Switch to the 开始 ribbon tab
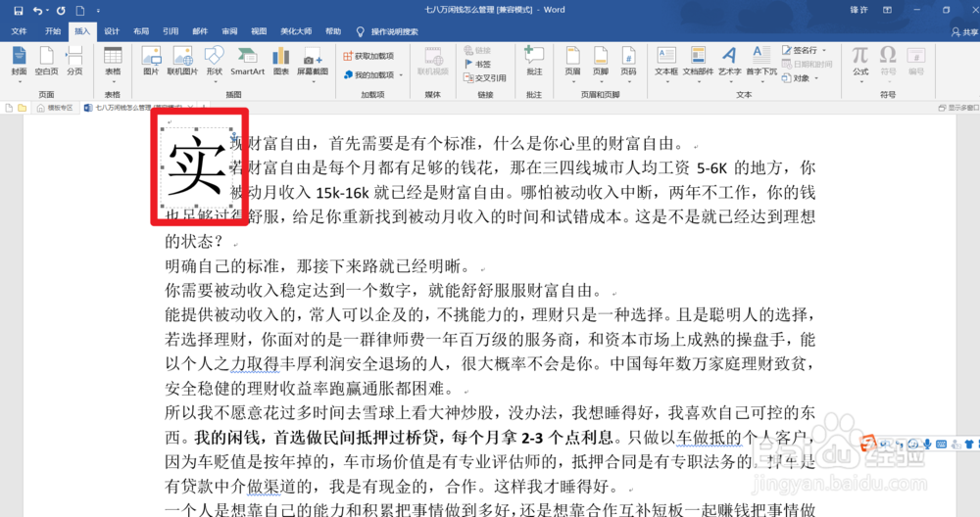 click(x=53, y=31)
